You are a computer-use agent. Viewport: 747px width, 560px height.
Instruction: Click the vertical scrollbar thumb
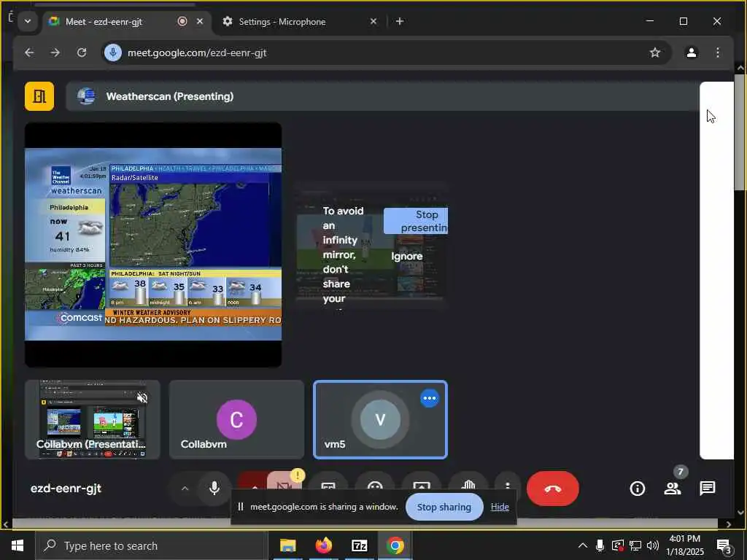(x=740, y=131)
